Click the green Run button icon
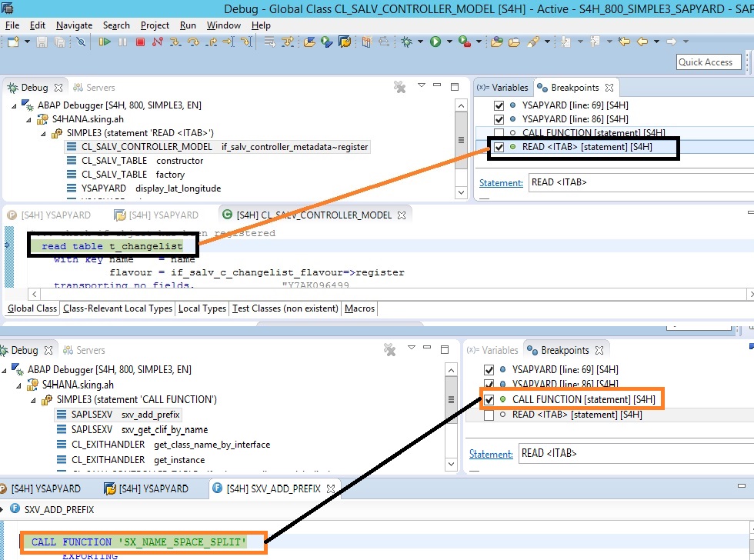 pyautogui.click(x=435, y=42)
